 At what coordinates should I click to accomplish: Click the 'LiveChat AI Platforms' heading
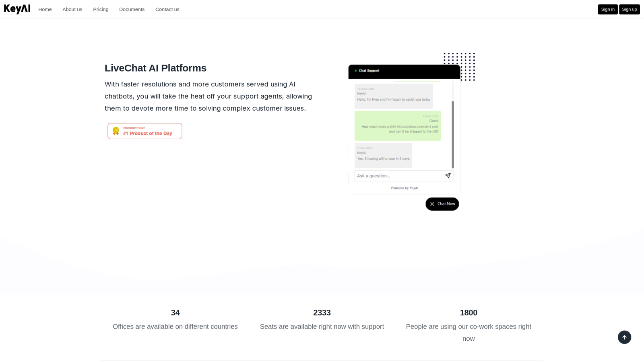155,68
